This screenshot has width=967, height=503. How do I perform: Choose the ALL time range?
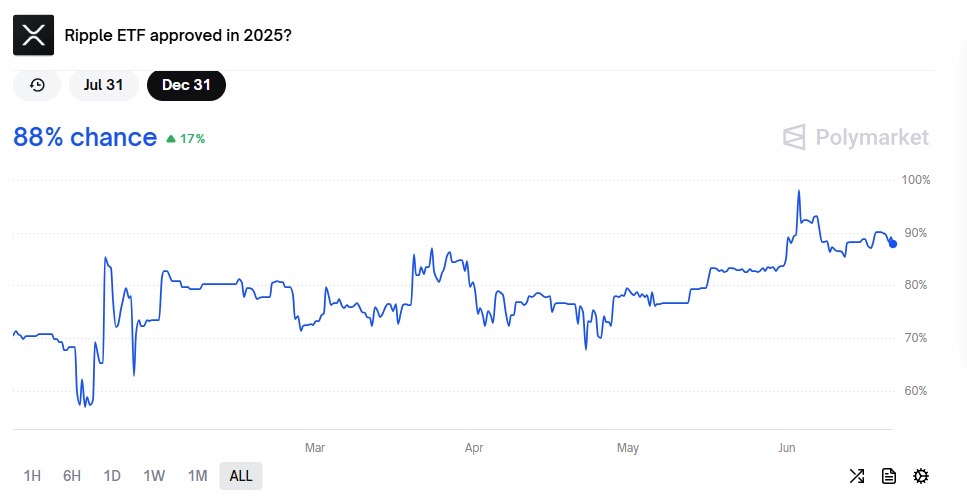pyautogui.click(x=241, y=476)
